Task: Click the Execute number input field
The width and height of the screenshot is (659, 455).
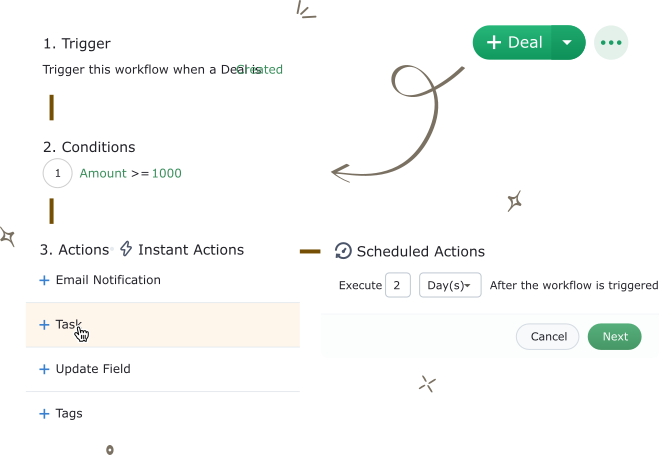Action: [398, 285]
